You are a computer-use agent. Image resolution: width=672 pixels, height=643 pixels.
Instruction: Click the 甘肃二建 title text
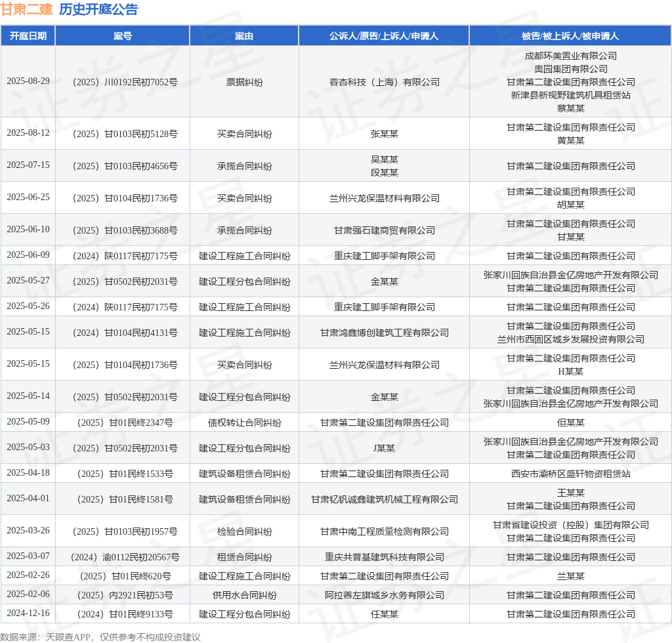click(26, 9)
